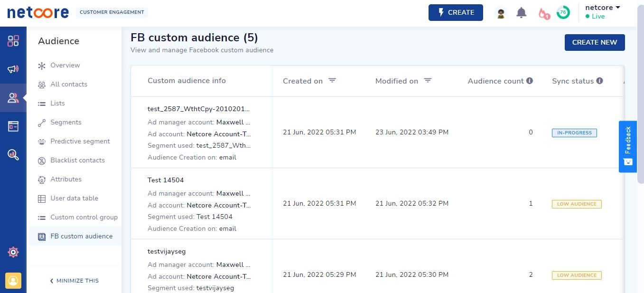Click the page vertical scrollbar
644x293 pixels.
[x=640, y=95]
